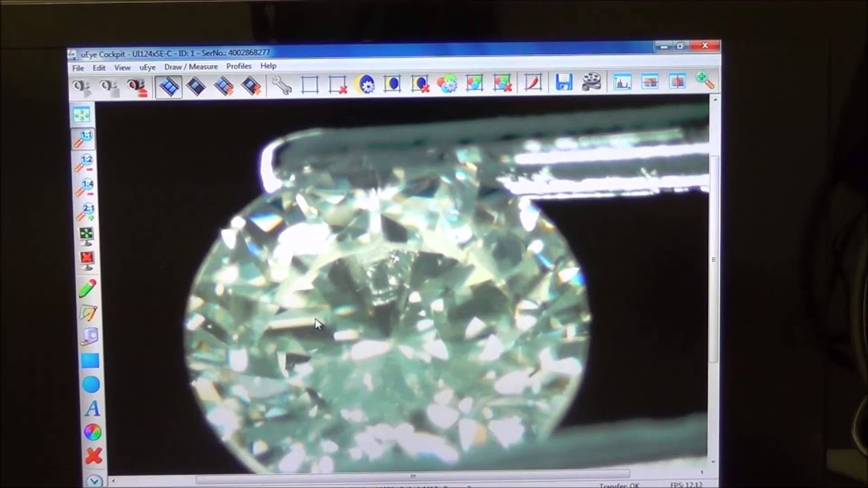
Task: Select the text annotation tool A
Action: [92, 408]
